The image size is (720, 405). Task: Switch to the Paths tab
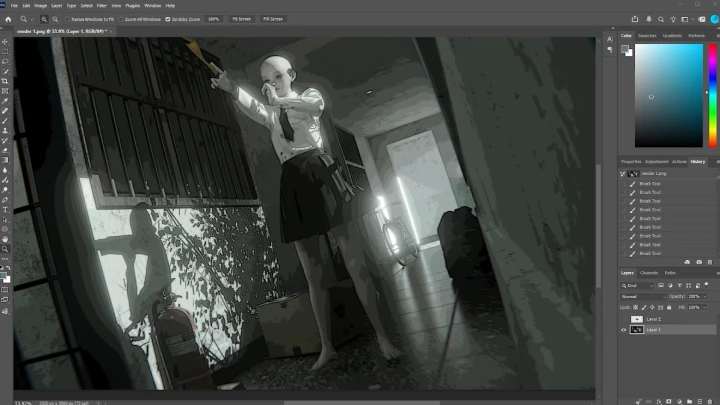pyautogui.click(x=670, y=273)
